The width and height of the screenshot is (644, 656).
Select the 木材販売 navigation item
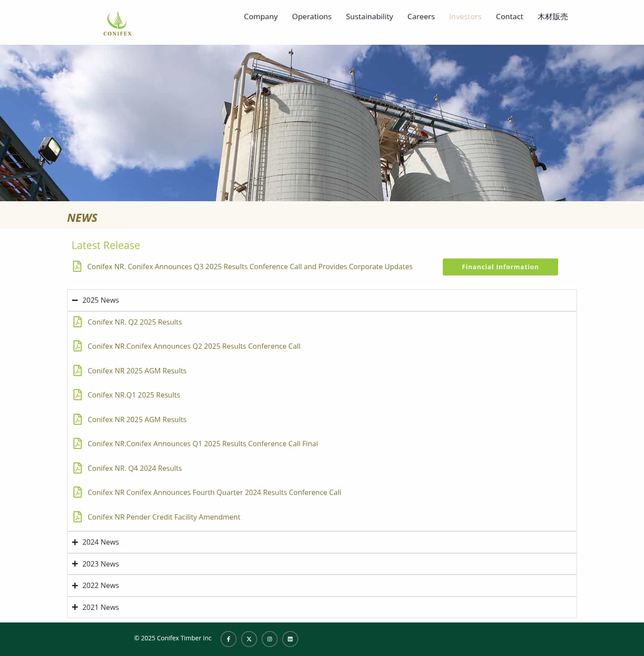(552, 17)
